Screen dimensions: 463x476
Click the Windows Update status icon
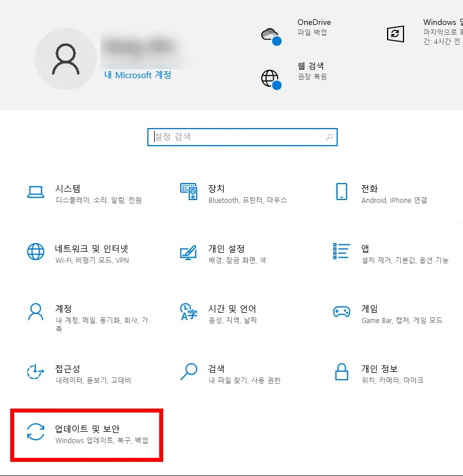396,33
